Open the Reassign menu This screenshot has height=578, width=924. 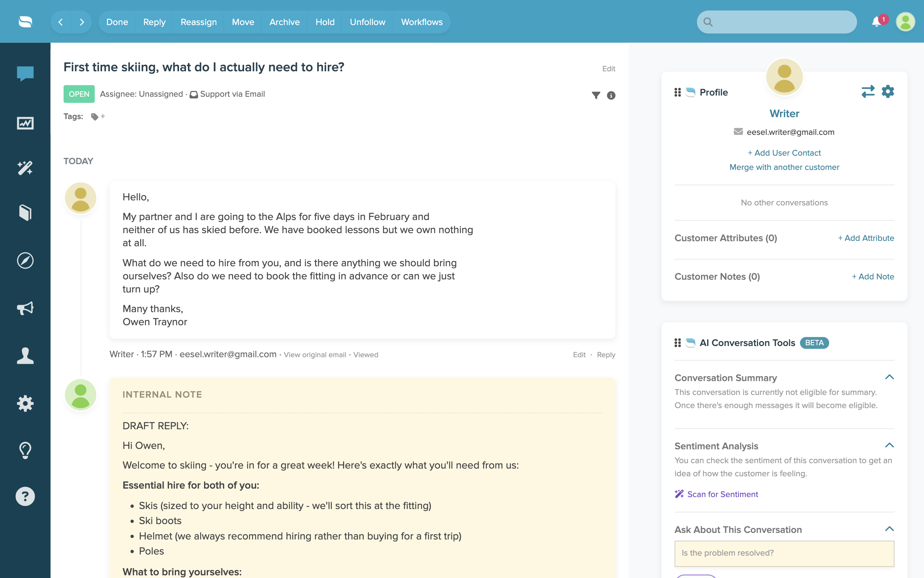(199, 22)
